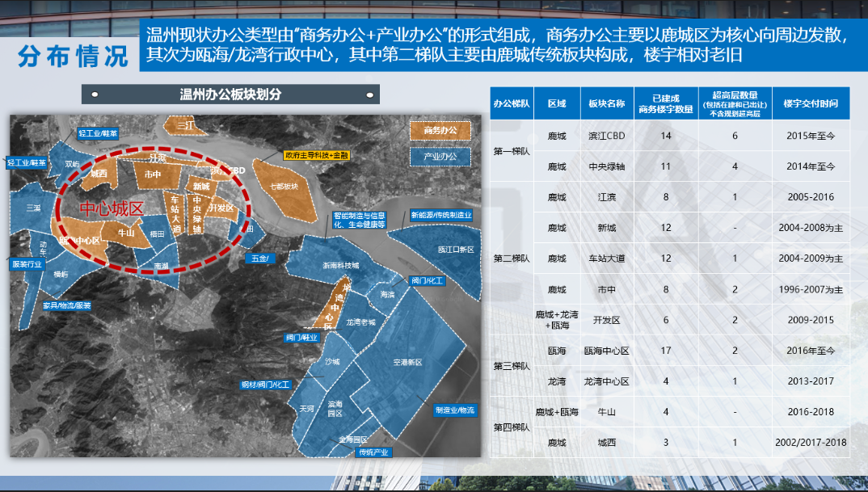Select the delivery time '2016-2018'
Screen dimensions: 868x492
click(811, 412)
